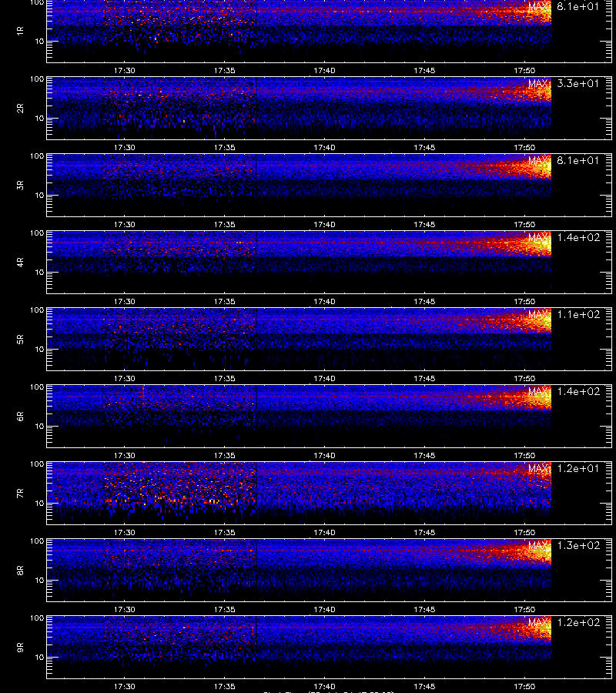The height and width of the screenshot is (693, 616).
Task: Click 17:30 tick label below 4R panel
Action: (x=125, y=301)
